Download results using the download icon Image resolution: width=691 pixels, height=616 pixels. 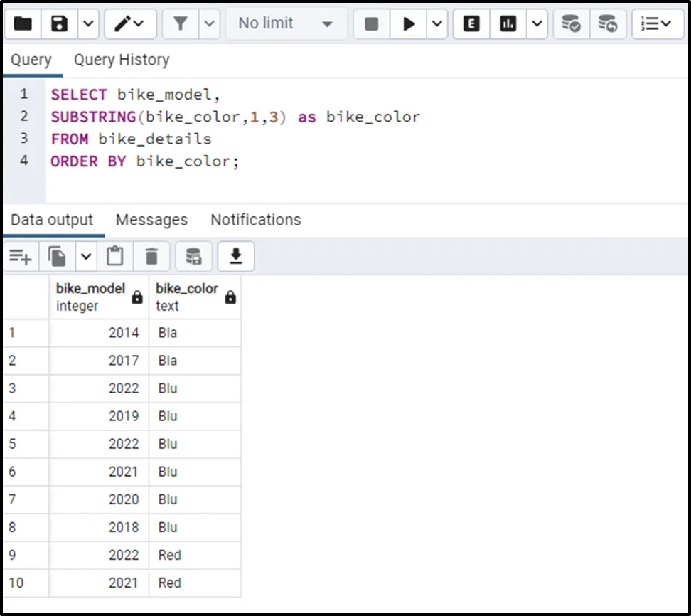click(x=236, y=256)
